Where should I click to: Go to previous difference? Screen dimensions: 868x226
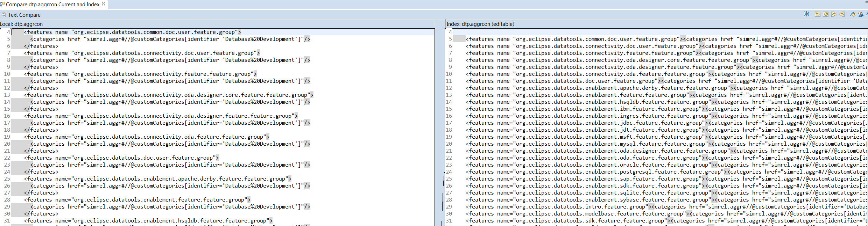861,14
